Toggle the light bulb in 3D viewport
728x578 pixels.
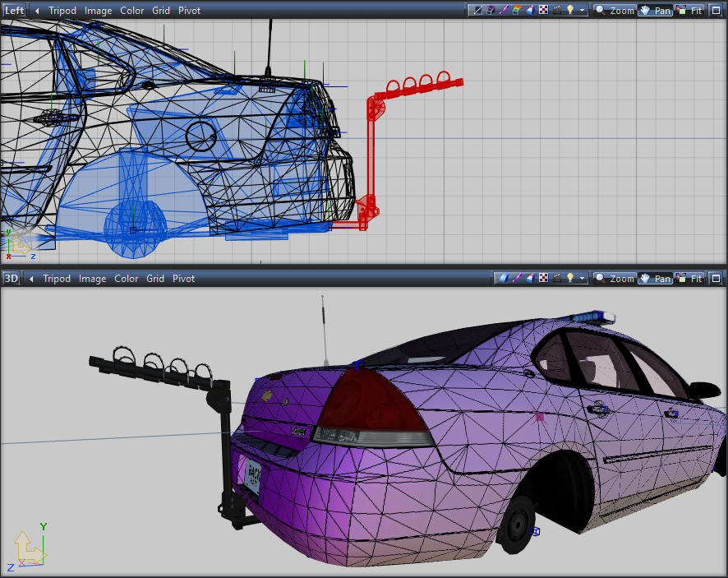[x=569, y=279]
